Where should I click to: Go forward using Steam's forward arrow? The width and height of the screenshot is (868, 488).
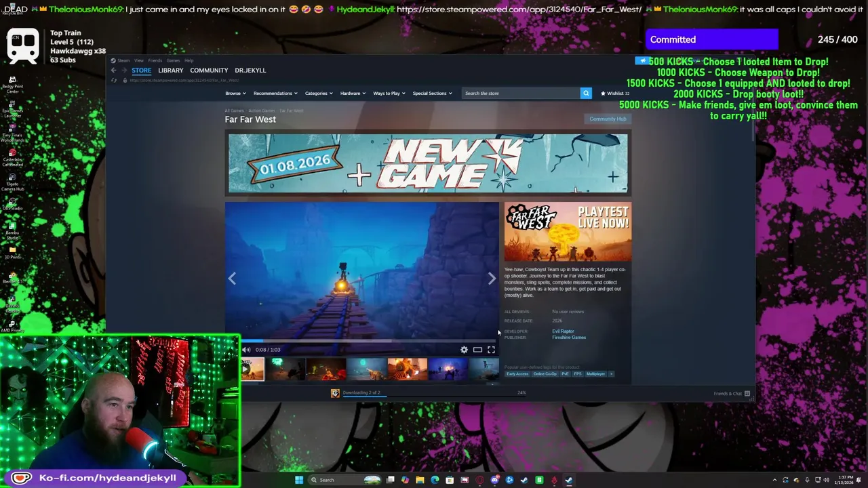tap(123, 70)
